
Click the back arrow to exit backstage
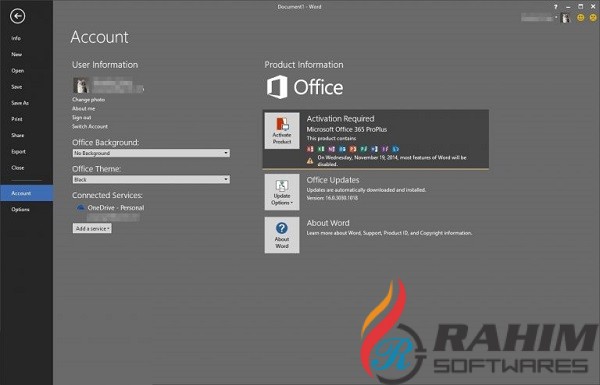point(18,16)
